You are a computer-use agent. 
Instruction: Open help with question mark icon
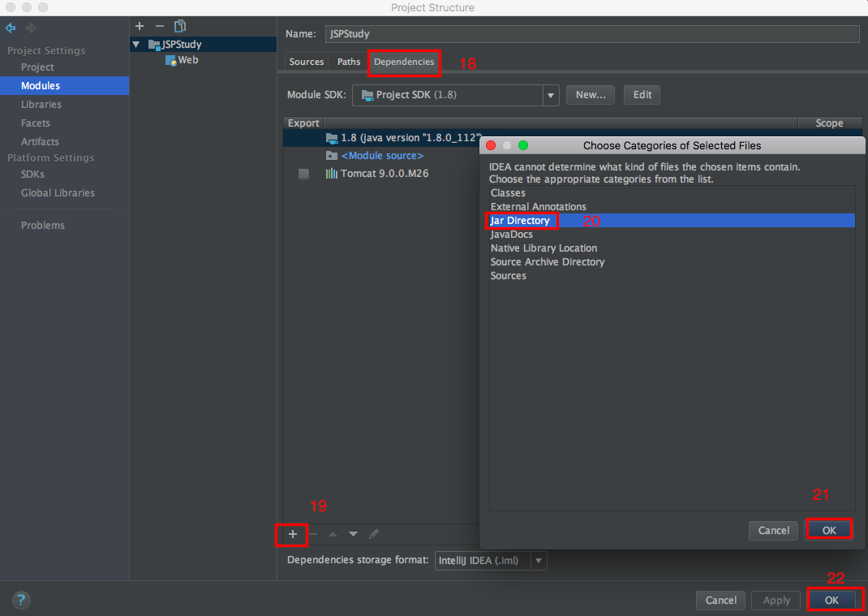[21, 600]
